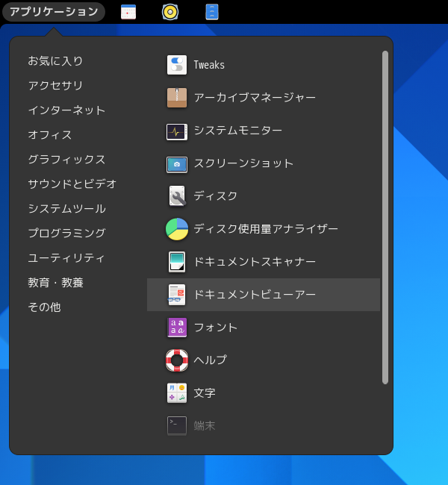This screenshot has height=485, width=448.
Task: Click the スクリーンショット camera icon
Action: point(177,165)
